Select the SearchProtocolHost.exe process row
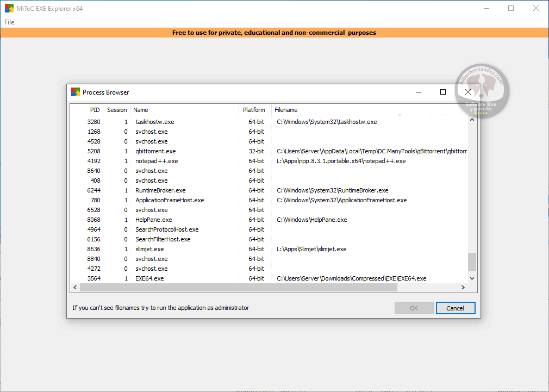 (269, 230)
